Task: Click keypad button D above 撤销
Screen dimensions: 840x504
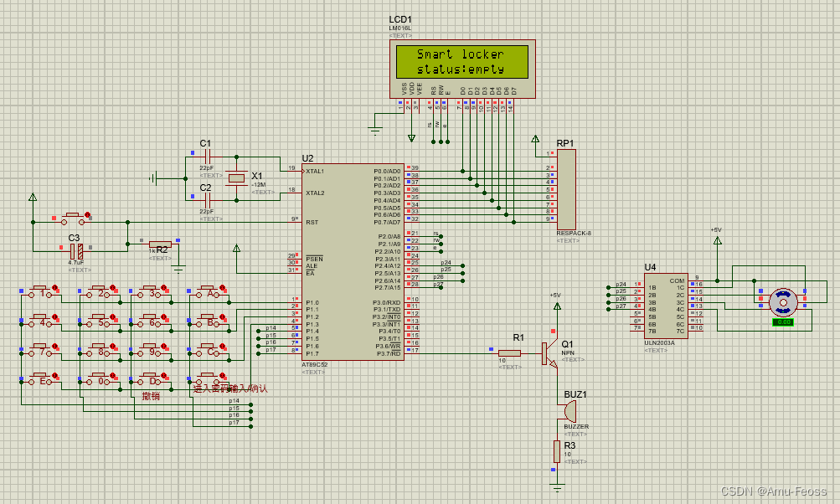Action: tap(151, 380)
